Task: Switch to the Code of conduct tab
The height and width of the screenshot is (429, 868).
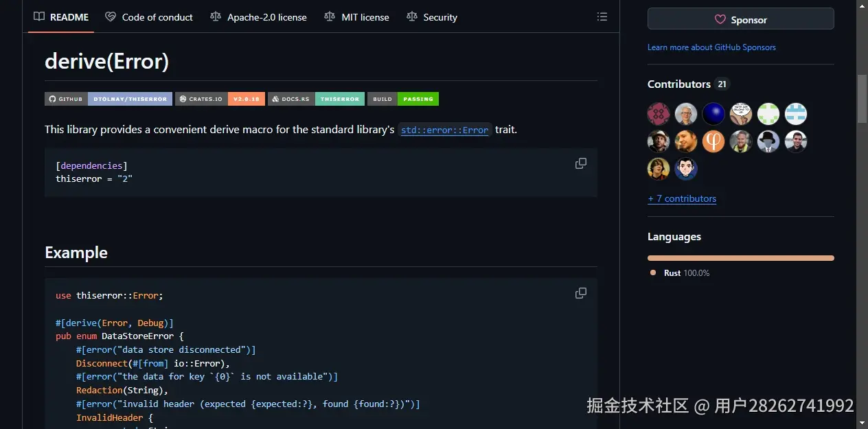Action: tap(149, 17)
